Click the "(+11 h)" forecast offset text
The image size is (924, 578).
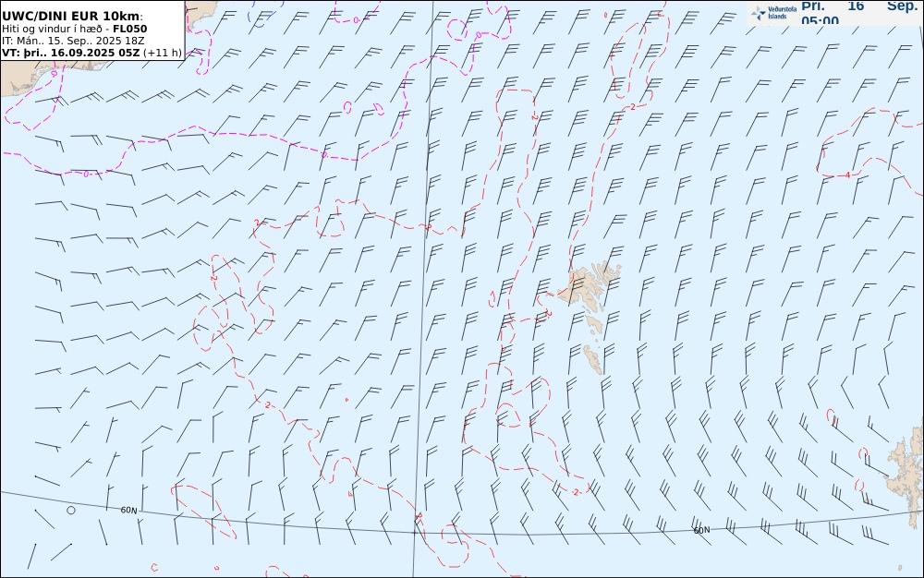click(x=163, y=53)
